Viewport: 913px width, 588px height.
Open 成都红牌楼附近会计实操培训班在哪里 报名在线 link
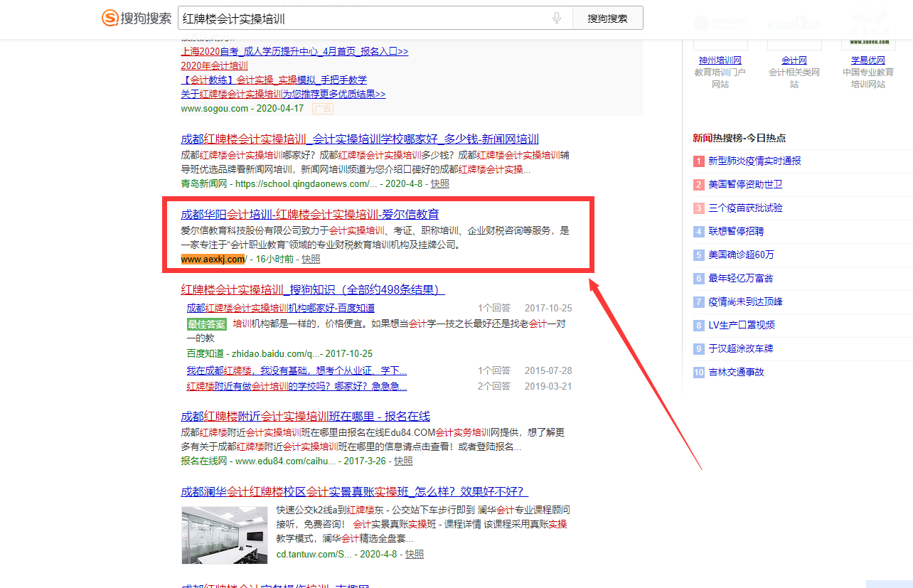(x=305, y=416)
